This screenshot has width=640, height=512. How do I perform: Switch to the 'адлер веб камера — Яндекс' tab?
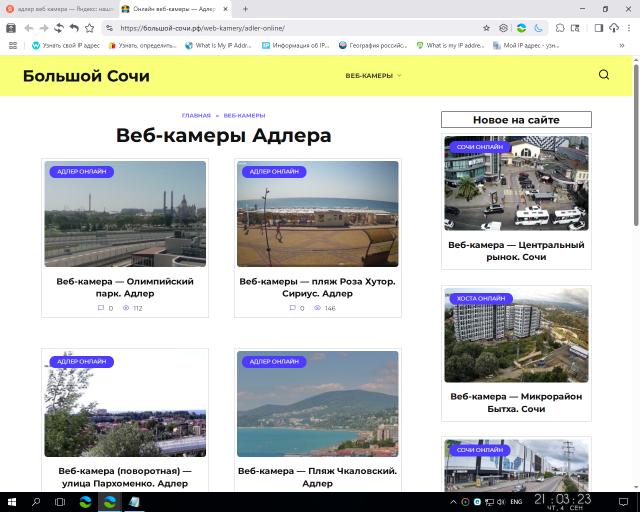pyautogui.click(x=60, y=9)
